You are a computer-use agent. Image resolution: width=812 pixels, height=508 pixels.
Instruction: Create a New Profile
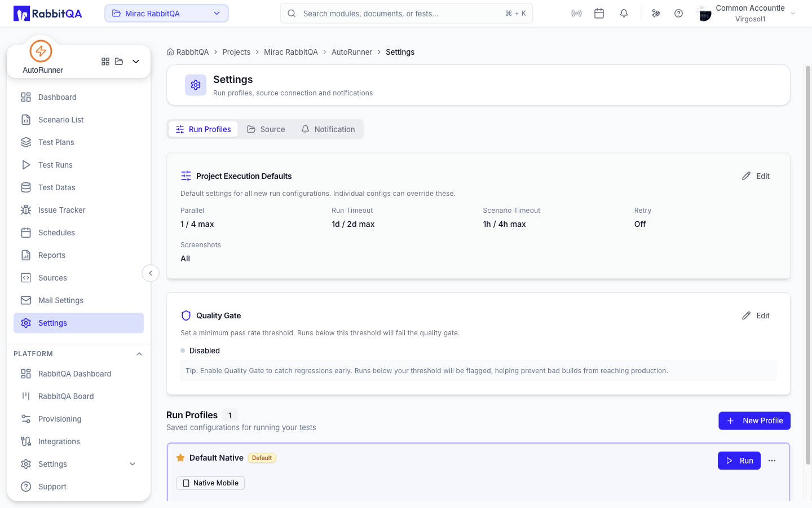tap(754, 421)
